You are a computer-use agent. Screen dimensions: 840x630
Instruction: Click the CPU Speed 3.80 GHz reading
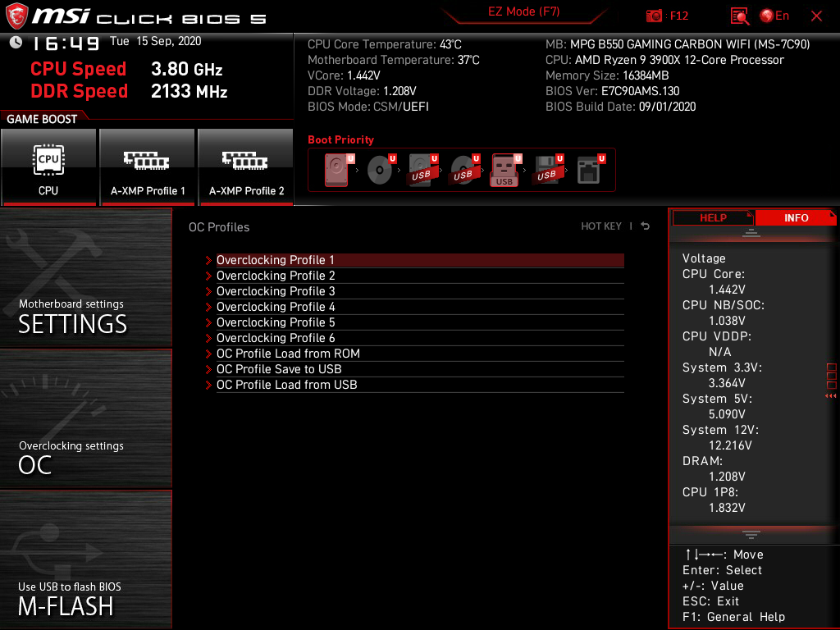pos(126,69)
